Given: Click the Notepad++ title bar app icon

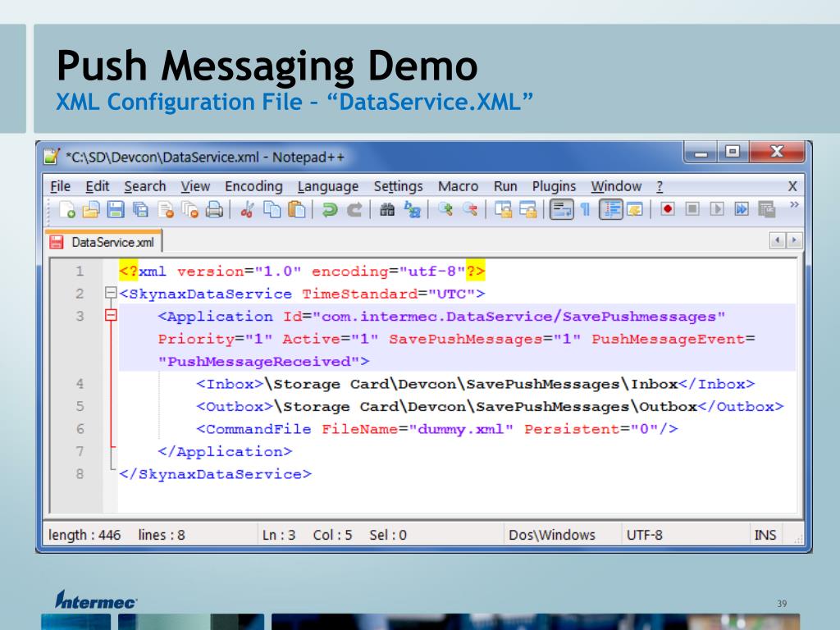Looking at the screenshot, I should (x=51, y=157).
